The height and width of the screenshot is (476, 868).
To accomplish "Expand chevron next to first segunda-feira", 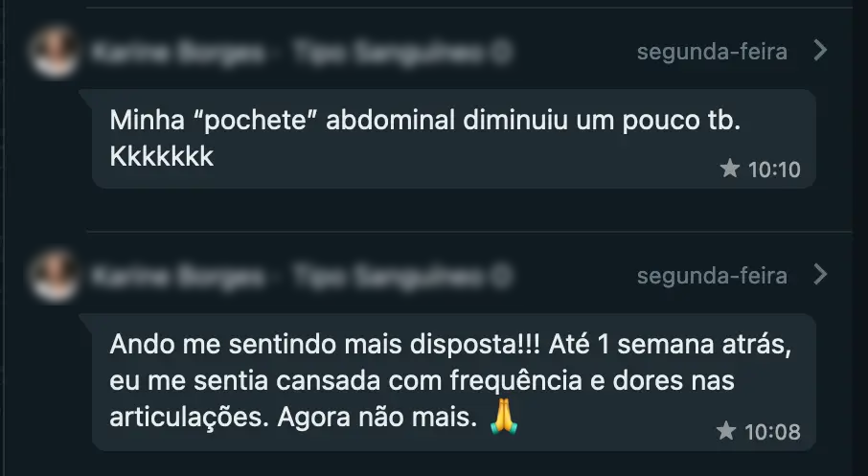I will click(x=820, y=51).
